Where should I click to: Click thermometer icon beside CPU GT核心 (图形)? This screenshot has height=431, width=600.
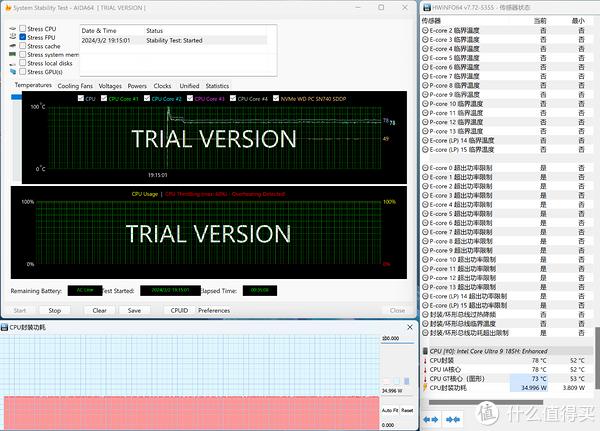click(425, 379)
